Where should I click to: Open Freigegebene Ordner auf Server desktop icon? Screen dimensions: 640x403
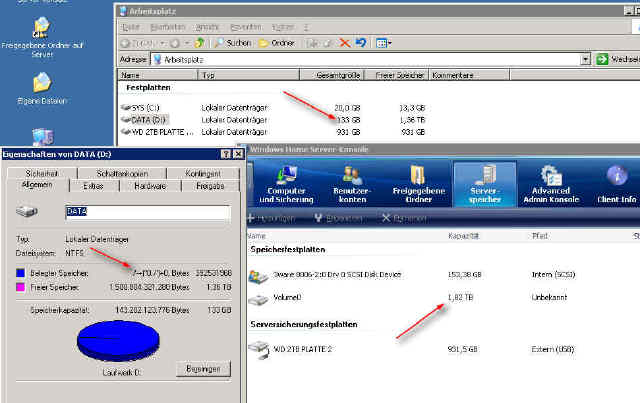(42, 38)
